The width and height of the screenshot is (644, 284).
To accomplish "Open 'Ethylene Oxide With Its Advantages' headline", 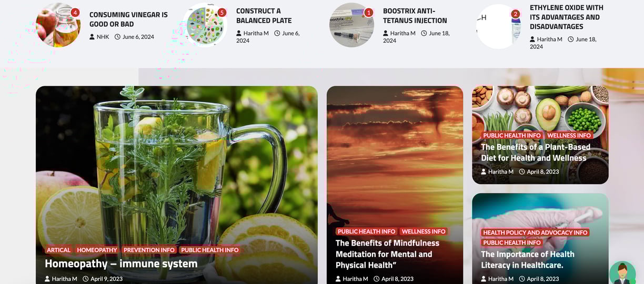I will pos(566,17).
